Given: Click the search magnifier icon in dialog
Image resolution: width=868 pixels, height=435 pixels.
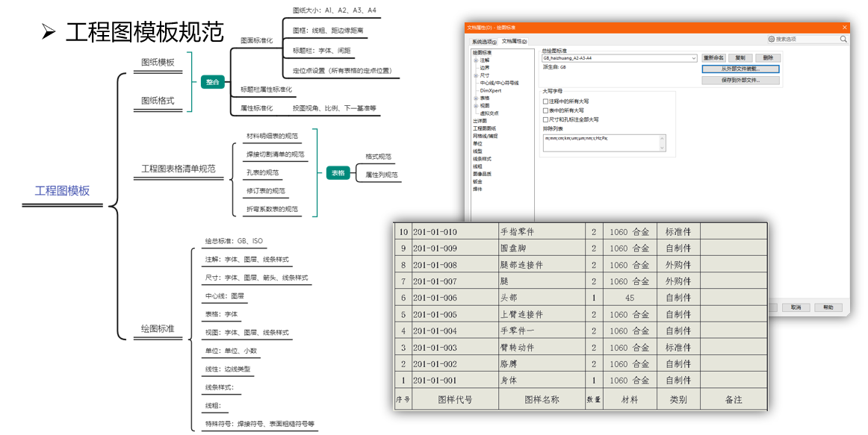Looking at the screenshot, I should pos(843,39).
